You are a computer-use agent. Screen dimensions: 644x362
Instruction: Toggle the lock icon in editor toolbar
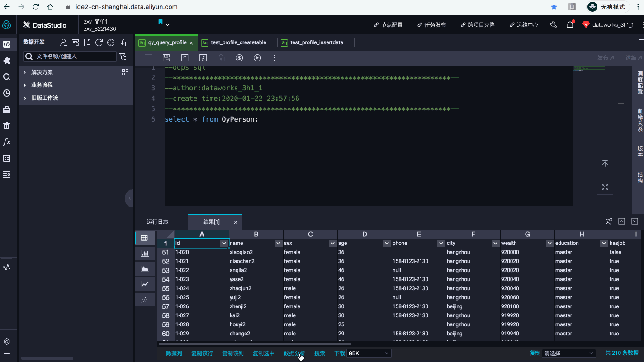[220, 58]
